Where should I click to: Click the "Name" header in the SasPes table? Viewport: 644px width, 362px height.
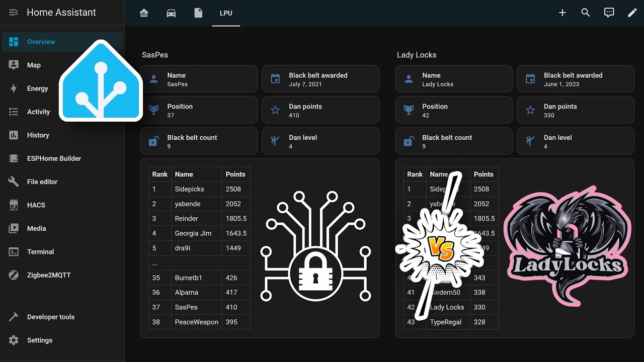point(184,174)
